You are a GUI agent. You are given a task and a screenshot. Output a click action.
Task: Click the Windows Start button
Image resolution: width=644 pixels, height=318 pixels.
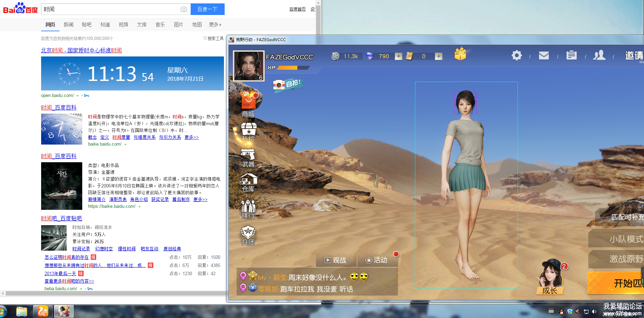click(x=3, y=312)
